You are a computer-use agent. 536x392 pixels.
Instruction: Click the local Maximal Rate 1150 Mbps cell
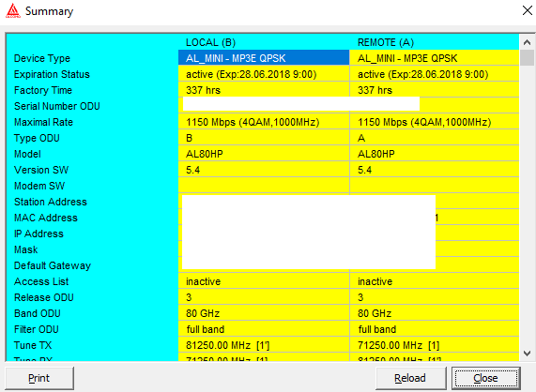[264, 122]
